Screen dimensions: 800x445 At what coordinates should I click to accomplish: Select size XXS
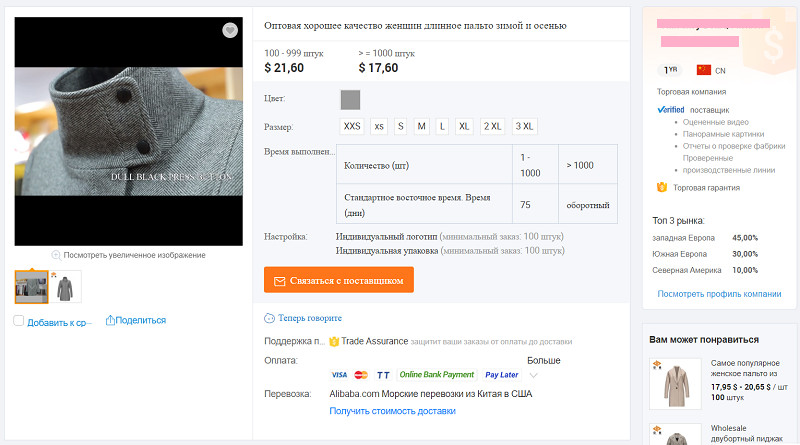coord(352,126)
